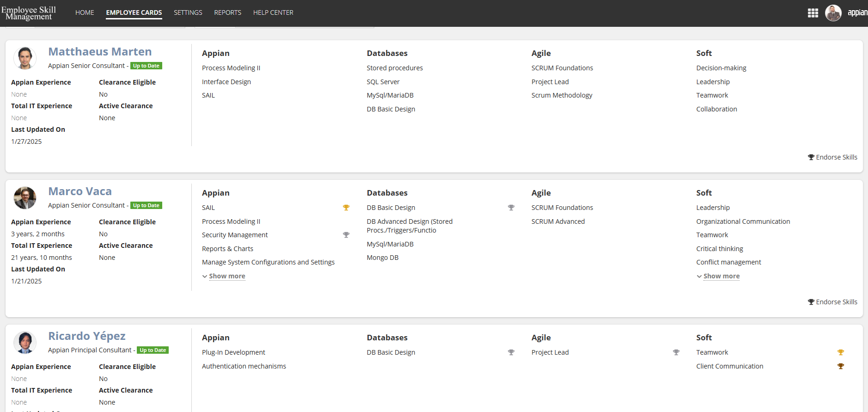The image size is (868, 412).
Task: Click Marco Vaca's profile photo
Action: pyautogui.click(x=25, y=197)
